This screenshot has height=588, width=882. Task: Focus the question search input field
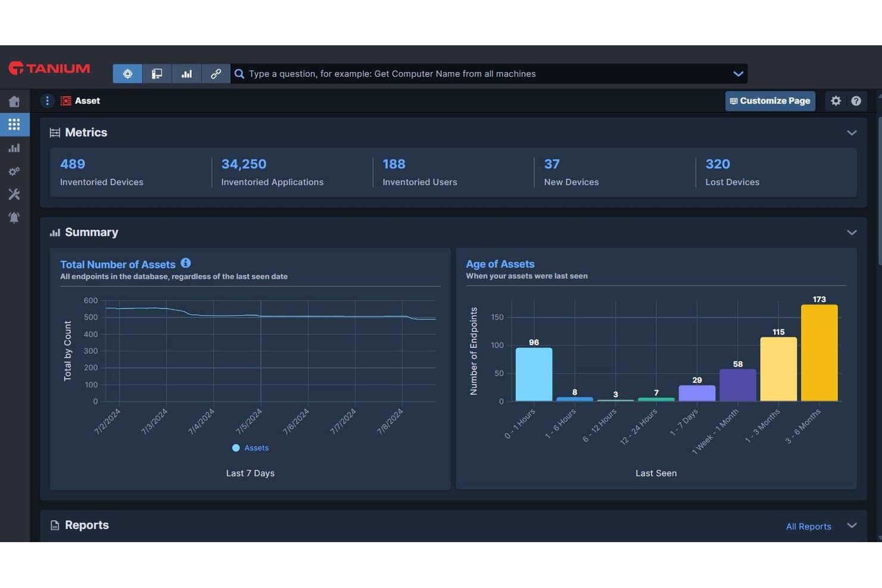click(x=489, y=74)
